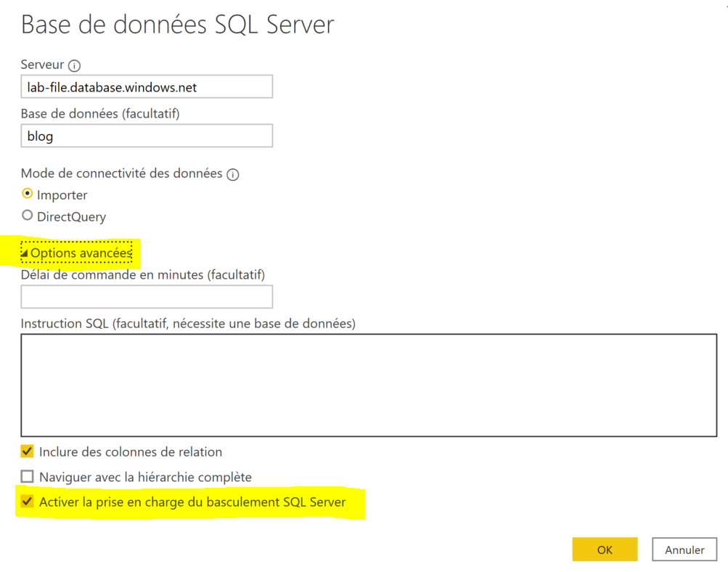Click inside the Instruction SQL text area
728x572 pixels.
[x=369, y=385]
